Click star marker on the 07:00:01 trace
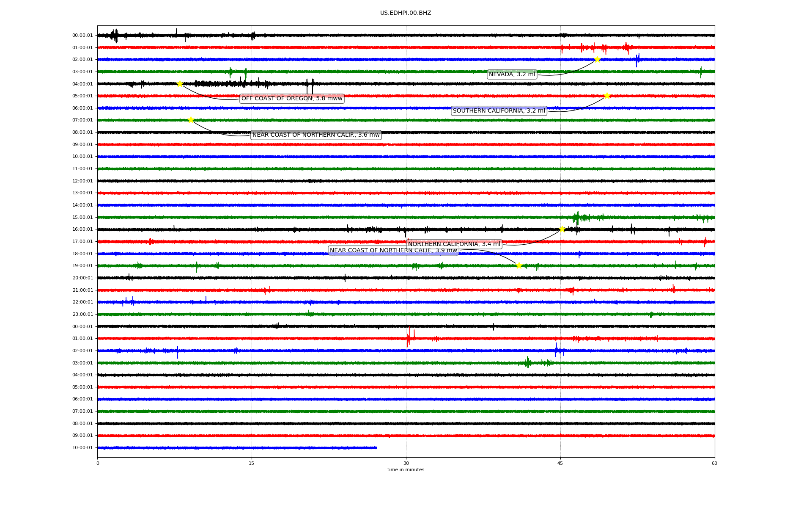 point(191,120)
